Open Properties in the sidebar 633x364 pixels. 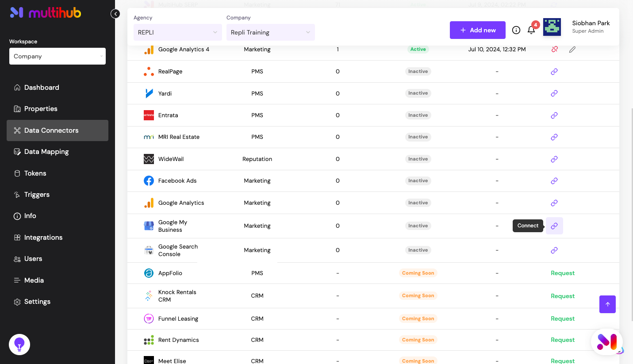(x=58, y=109)
